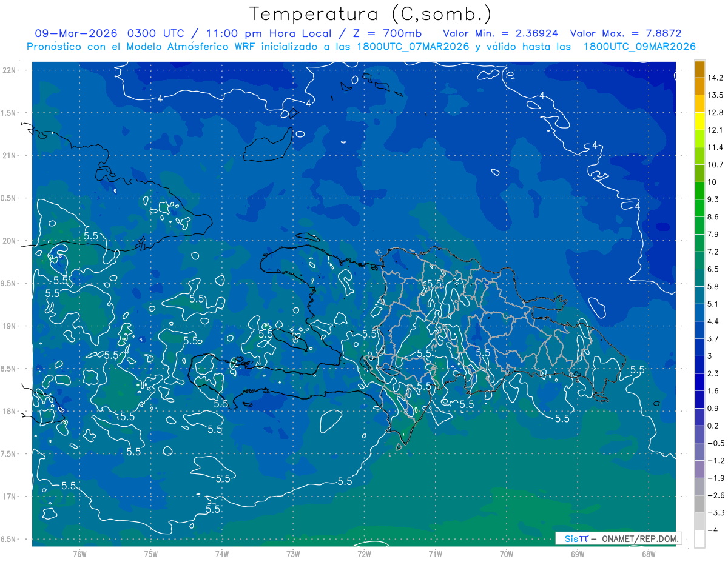Viewport: 728px width, 562px height.
Task: Click the 7.9 value on the color bar
Action: 713,234
